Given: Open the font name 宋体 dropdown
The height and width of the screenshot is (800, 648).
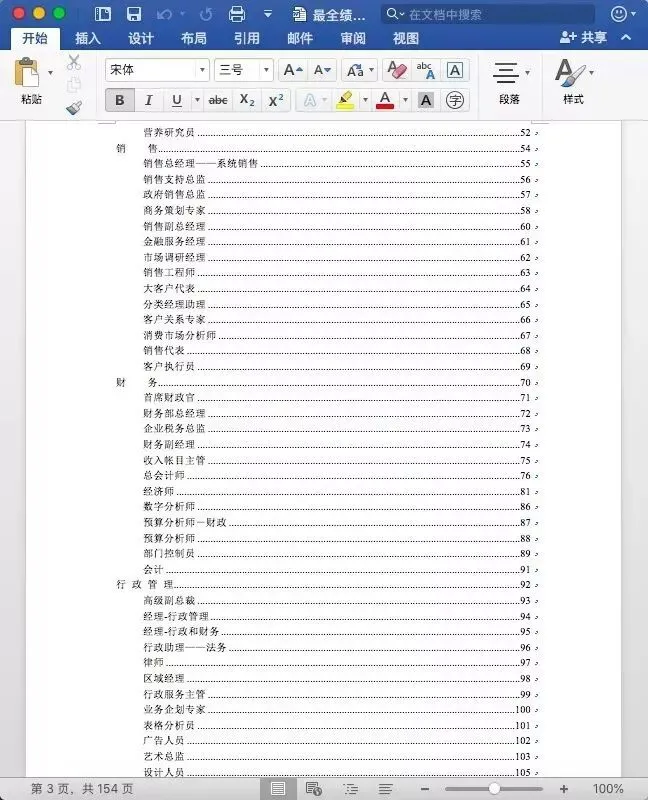Looking at the screenshot, I should [x=203, y=70].
